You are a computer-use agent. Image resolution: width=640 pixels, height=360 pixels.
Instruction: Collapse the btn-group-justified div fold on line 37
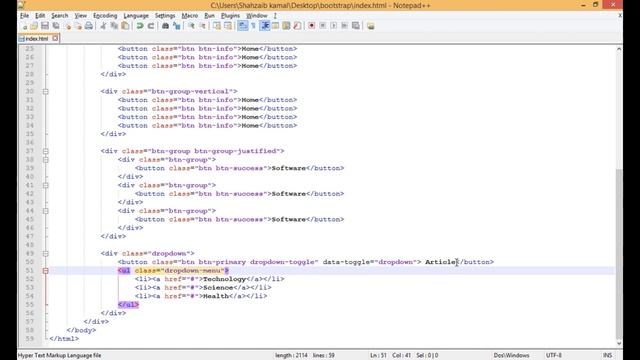point(46,151)
